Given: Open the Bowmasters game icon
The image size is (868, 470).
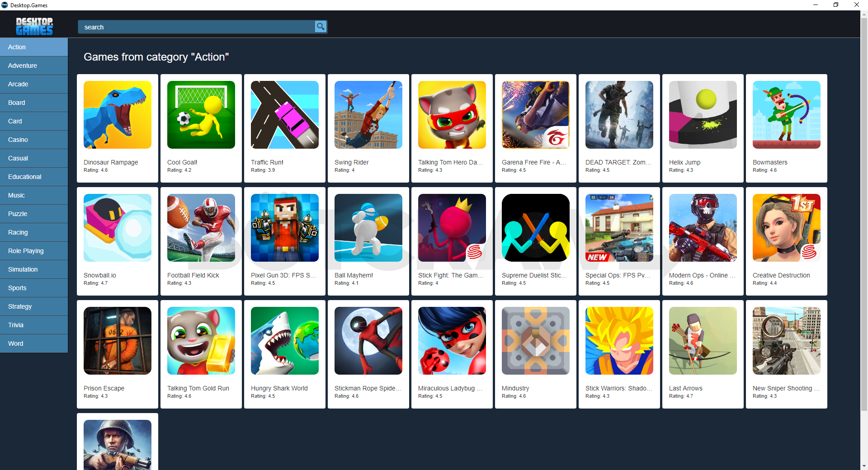Looking at the screenshot, I should click(787, 115).
